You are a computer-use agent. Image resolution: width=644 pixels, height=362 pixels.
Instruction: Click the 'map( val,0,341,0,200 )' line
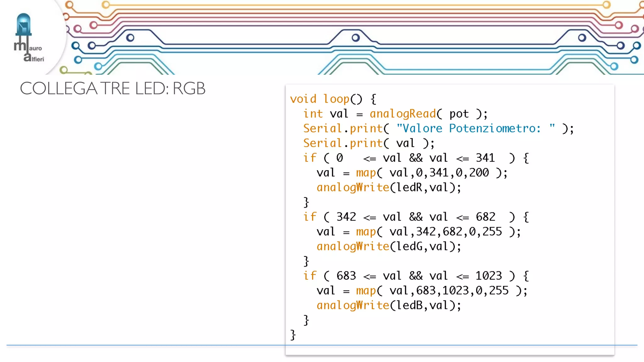point(412,173)
